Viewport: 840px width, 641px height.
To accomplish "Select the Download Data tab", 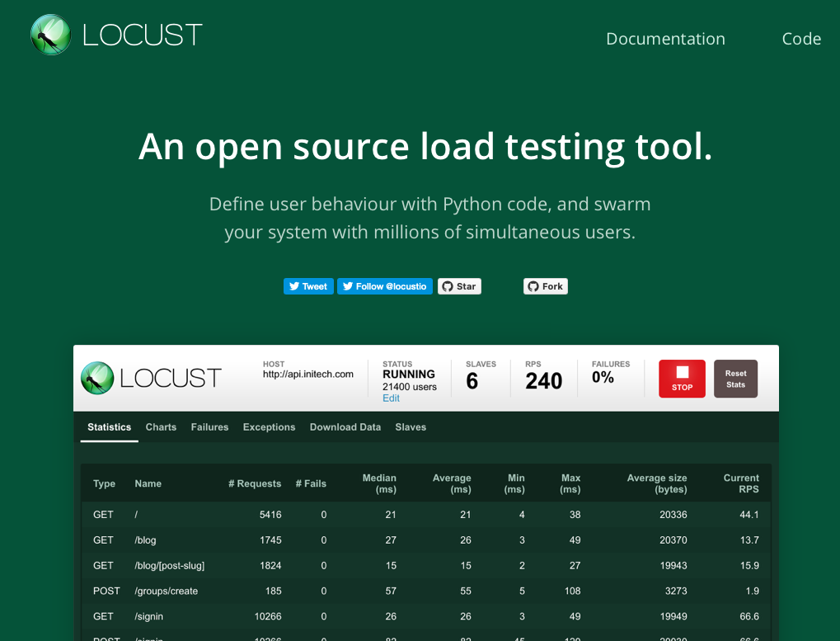I will point(345,427).
